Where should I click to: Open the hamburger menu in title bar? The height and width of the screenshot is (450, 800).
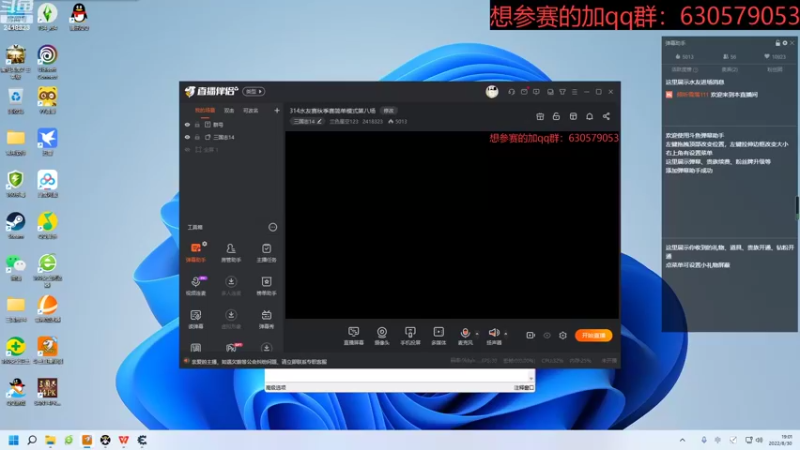pos(574,92)
